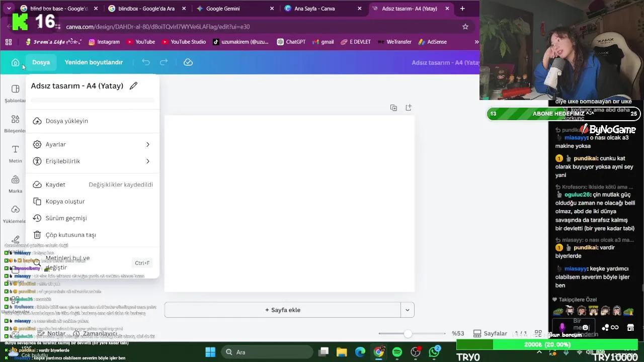Open the Sayfa ekle dropdown chevron
Screen dimensions: 644x362
point(408,310)
